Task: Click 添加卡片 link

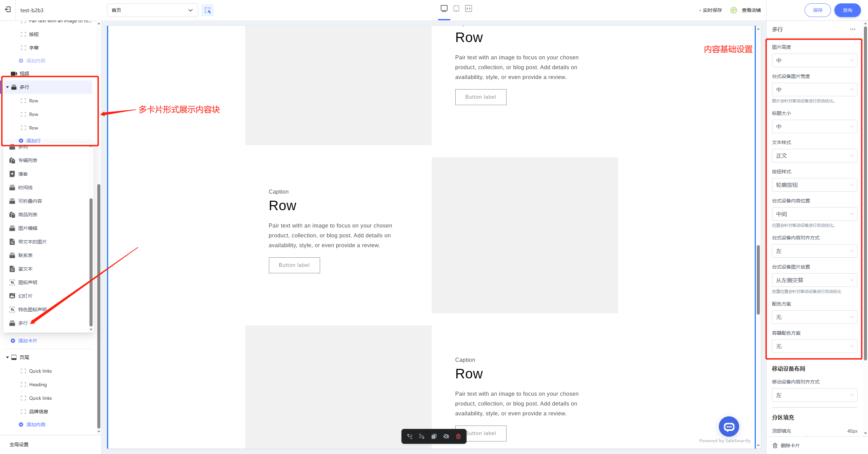Action: [28, 341]
